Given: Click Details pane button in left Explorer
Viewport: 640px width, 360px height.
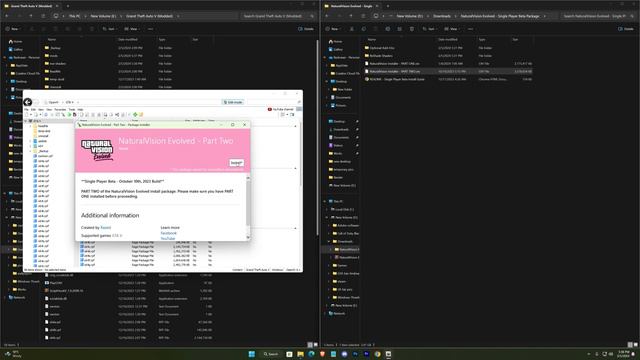Looking at the screenshot, I should [306, 29].
